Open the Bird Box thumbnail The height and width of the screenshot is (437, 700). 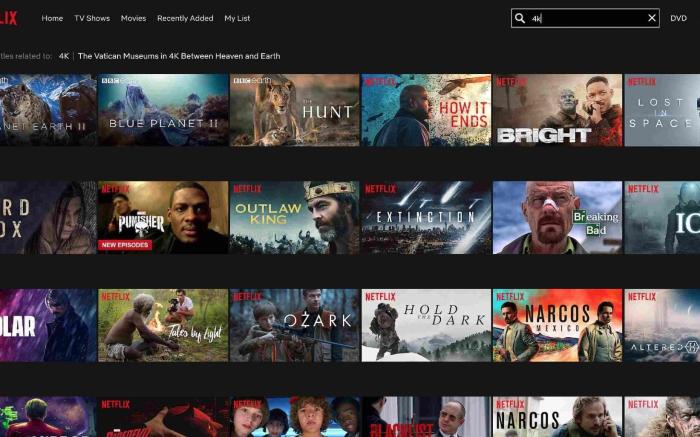tap(48, 217)
